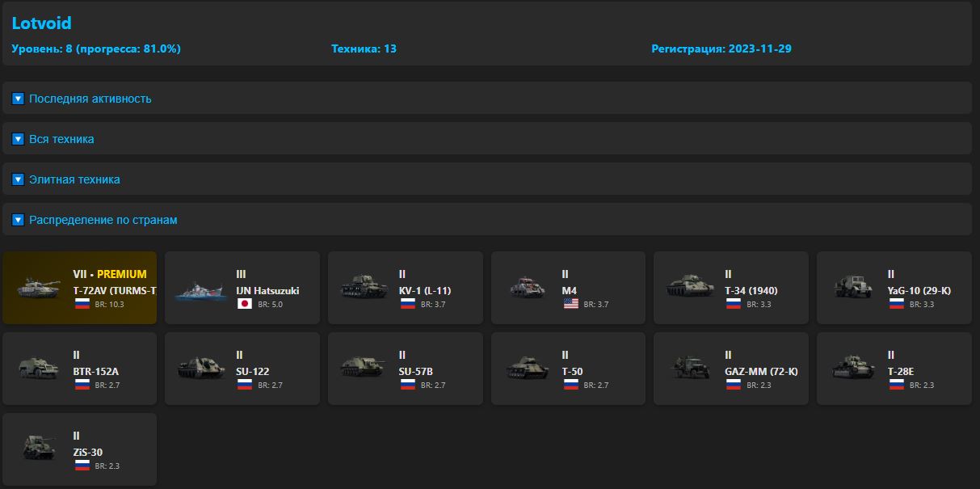Expand the Вся техника section
This screenshot has height=489, width=980.
coord(19,139)
